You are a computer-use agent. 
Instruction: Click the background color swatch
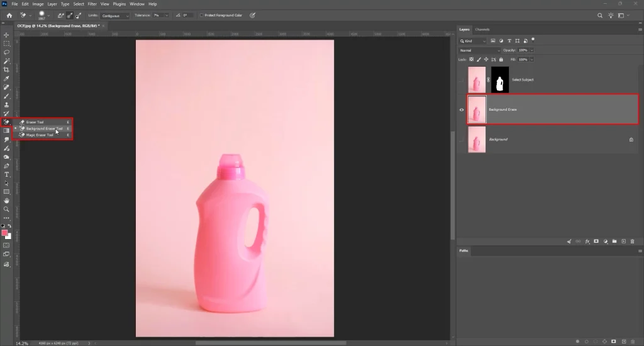pos(9,237)
